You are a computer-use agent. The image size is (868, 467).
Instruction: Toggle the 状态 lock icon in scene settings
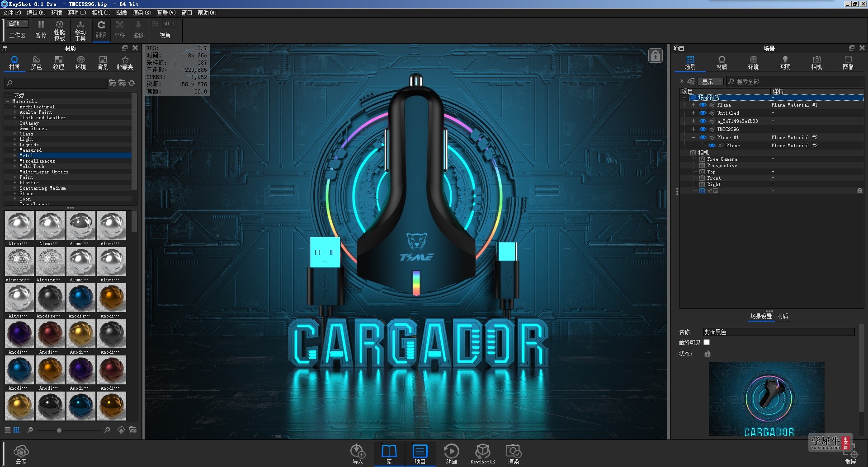708,354
